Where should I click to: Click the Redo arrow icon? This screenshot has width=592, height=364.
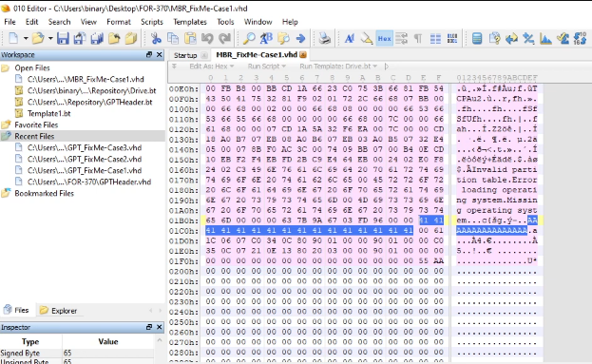point(224,38)
